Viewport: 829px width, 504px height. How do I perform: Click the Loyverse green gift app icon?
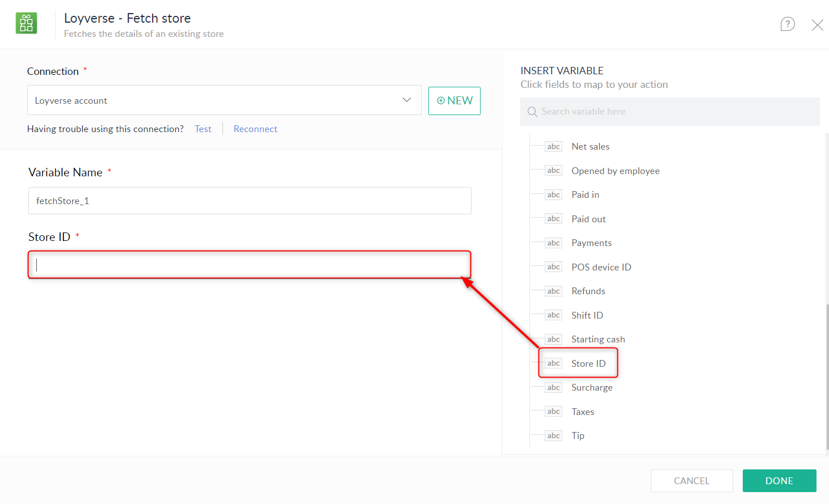[26, 23]
